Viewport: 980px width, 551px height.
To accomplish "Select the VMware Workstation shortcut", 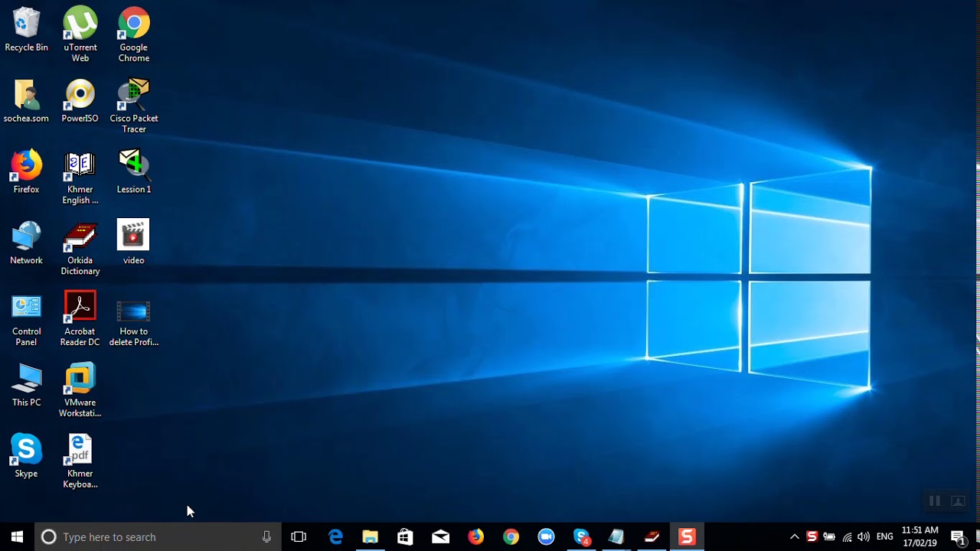I will point(80,390).
